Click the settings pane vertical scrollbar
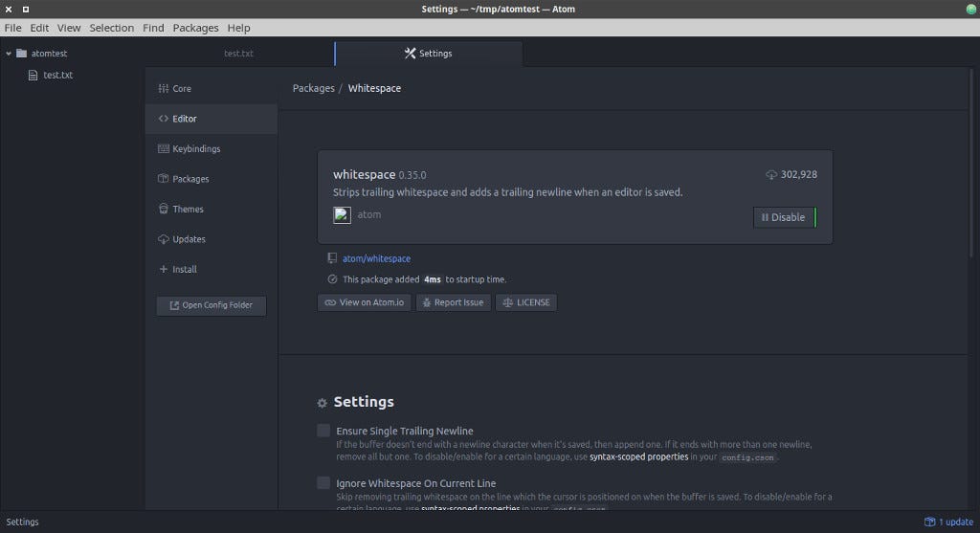The image size is (980, 533). 970,164
